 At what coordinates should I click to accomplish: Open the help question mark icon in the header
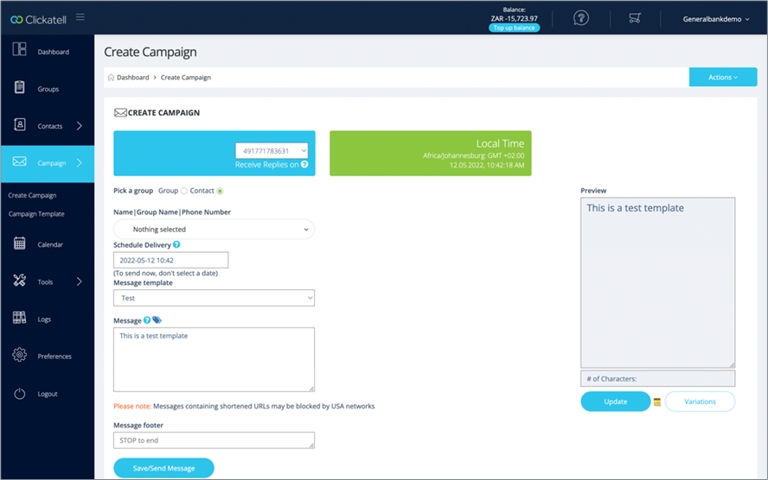pos(581,18)
